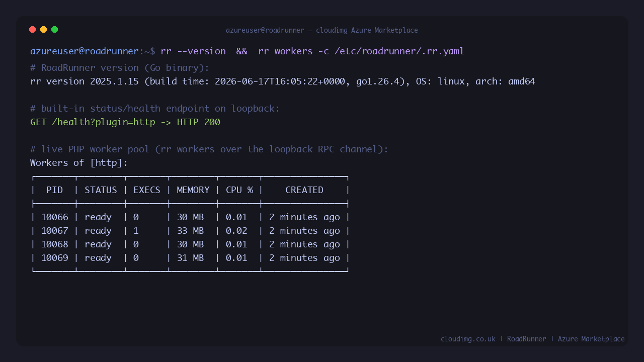
Task: Click the red close window dot
Action: pos(33,30)
